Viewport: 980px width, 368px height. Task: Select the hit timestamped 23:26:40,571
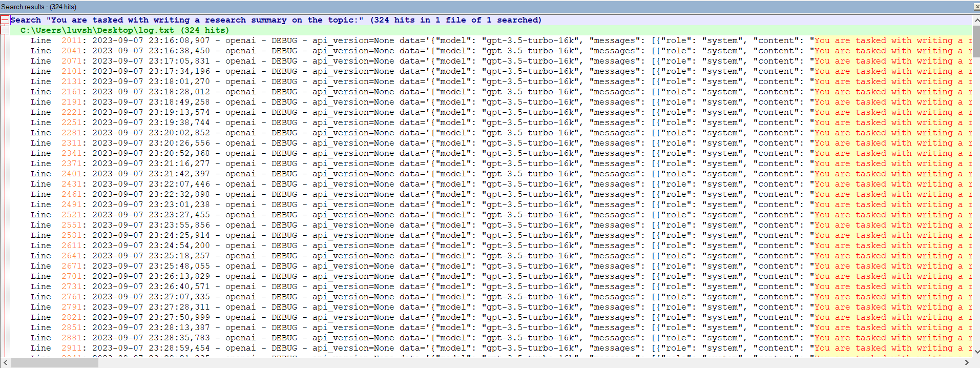[x=491, y=287]
